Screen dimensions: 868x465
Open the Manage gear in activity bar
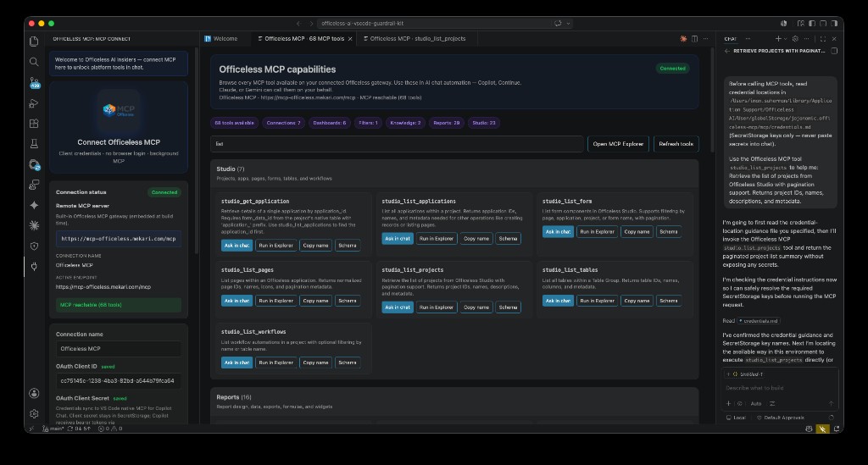(34, 413)
